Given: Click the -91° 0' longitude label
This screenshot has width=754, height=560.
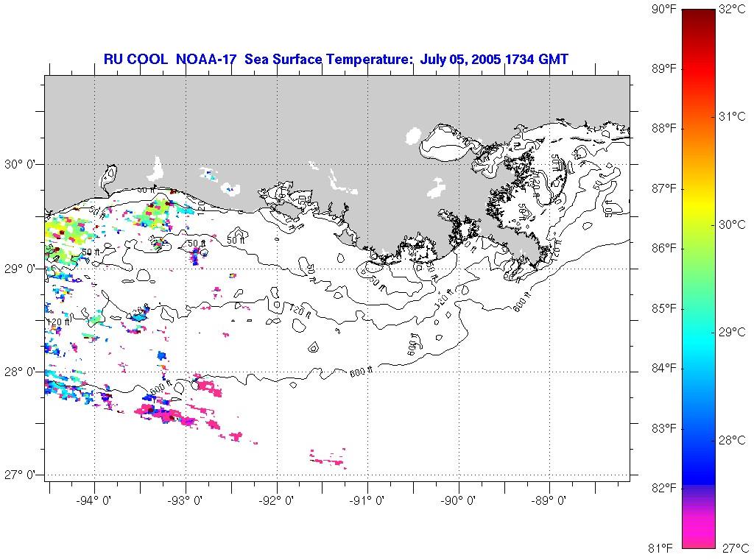Looking at the screenshot, I should [x=368, y=500].
